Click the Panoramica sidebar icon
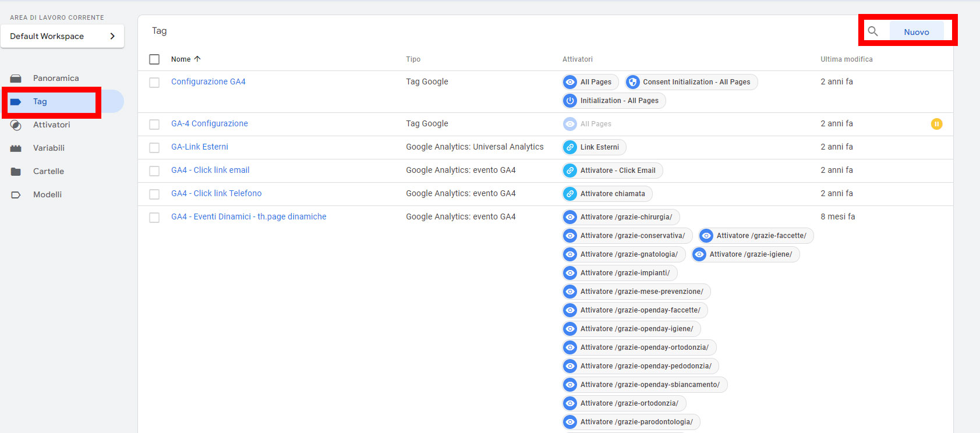Image resolution: width=980 pixels, height=433 pixels. pos(16,79)
